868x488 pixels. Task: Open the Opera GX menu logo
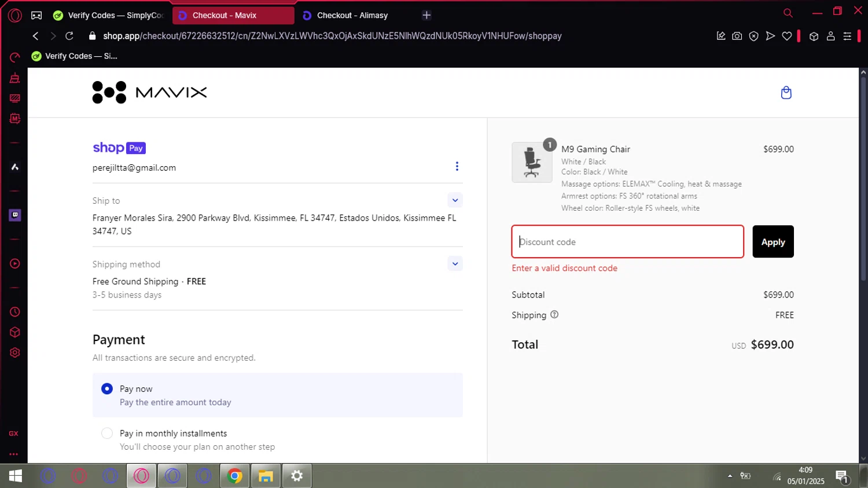[x=15, y=16]
